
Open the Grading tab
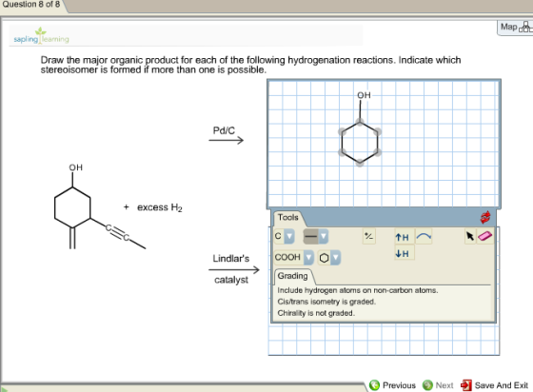(293, 276)
